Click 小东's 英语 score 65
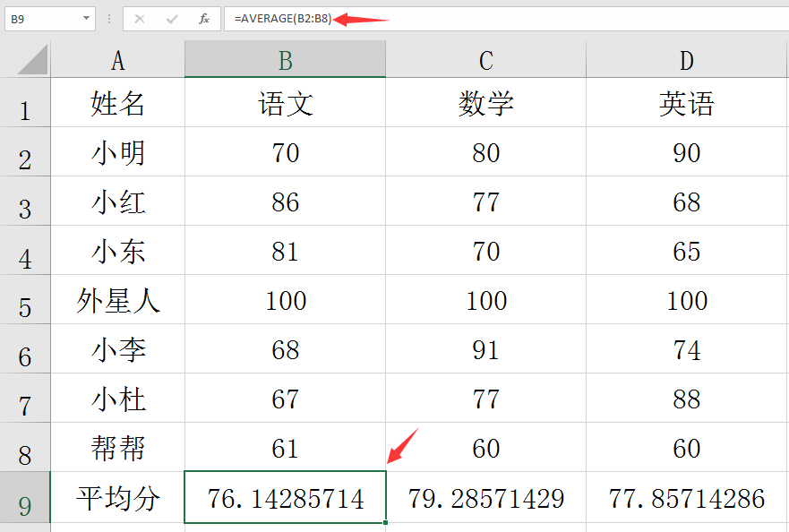This screenshot has height=532, width=789. 687,250
